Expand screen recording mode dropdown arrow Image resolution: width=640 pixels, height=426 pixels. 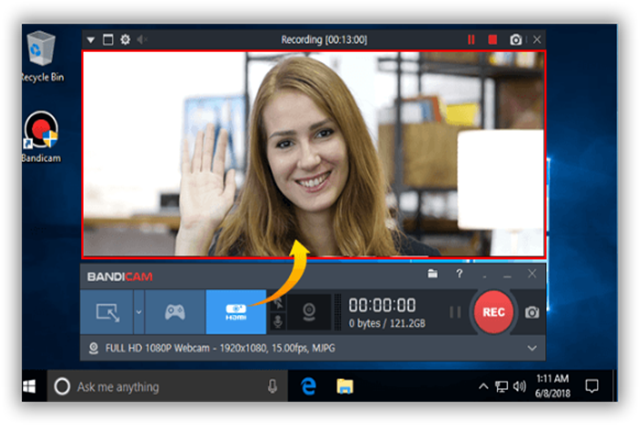click(x=139, y=312)
